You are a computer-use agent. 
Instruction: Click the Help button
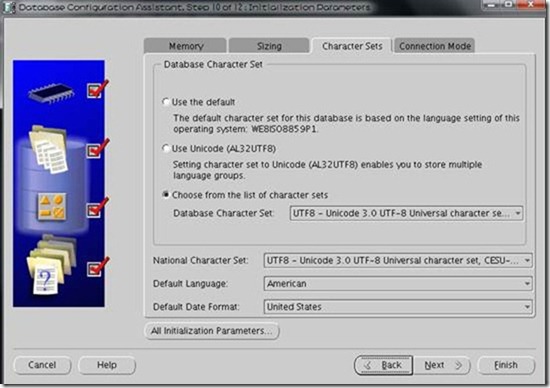[x=107, y=365]
